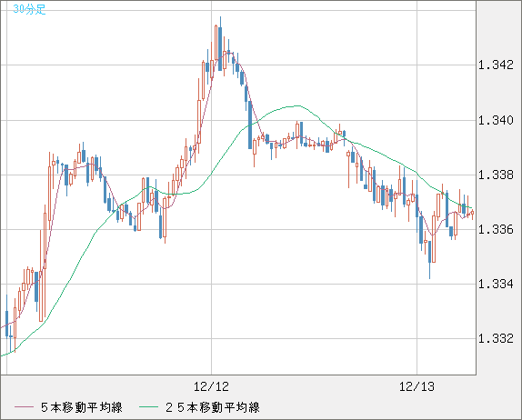Screen dimensions: 522x420
Task: Click the 25本移動平均線 legend label
Action: tap(213, 407)
